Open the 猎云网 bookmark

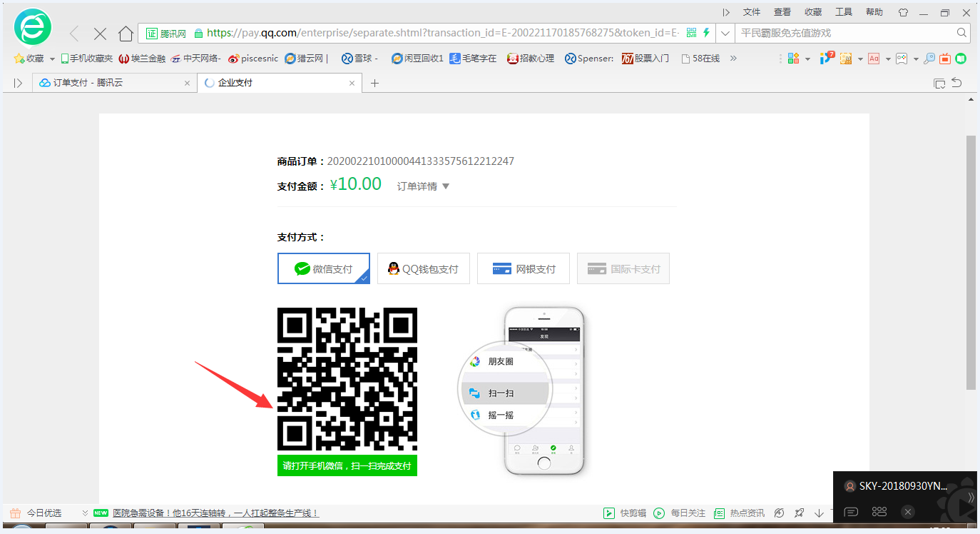[x=307, y=59]
